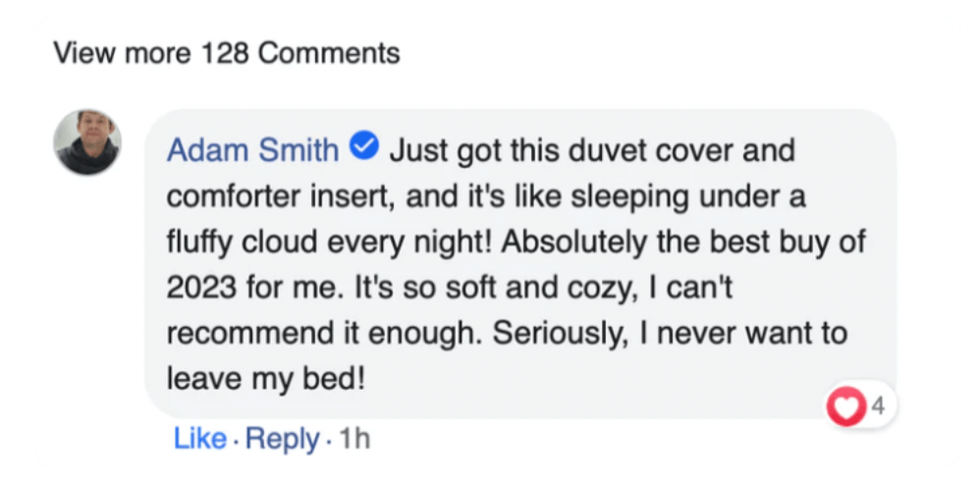Click the 1h comment timestamp
This screenshot has width=980, height=483.
coord(354,439)
